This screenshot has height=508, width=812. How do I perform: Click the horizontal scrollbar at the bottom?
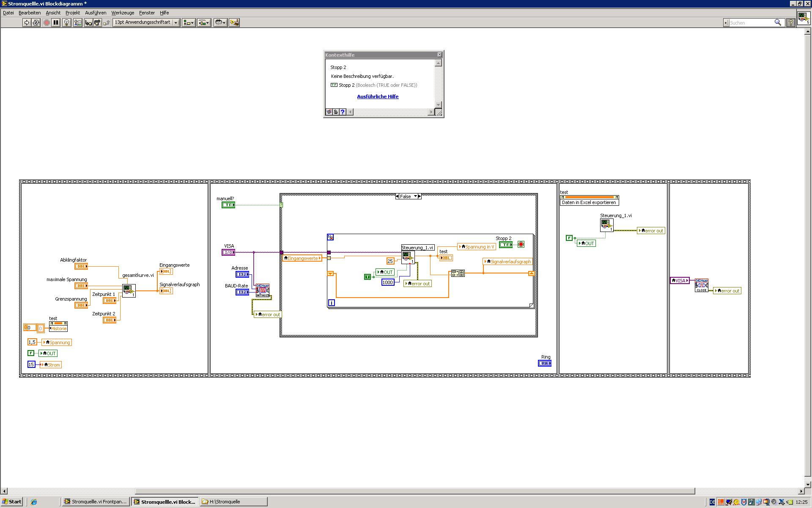(414, 491)
